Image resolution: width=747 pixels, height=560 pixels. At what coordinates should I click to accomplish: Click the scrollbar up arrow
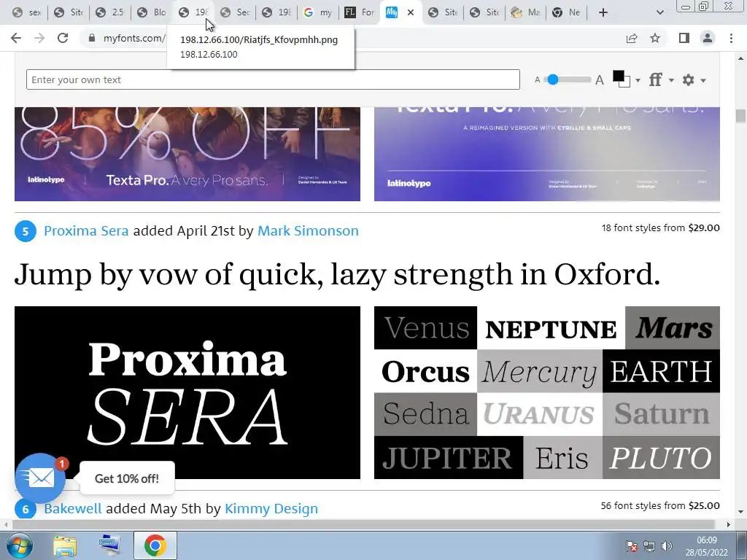740,58
